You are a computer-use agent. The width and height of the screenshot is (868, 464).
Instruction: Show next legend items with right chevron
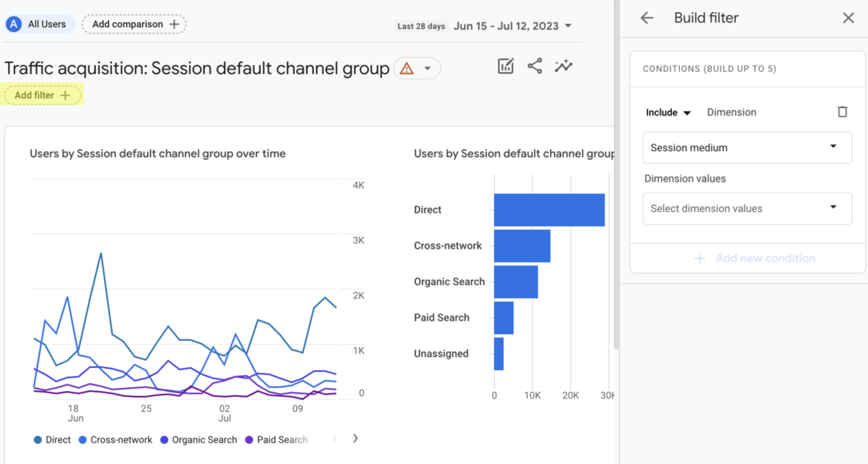click(356, 438)
